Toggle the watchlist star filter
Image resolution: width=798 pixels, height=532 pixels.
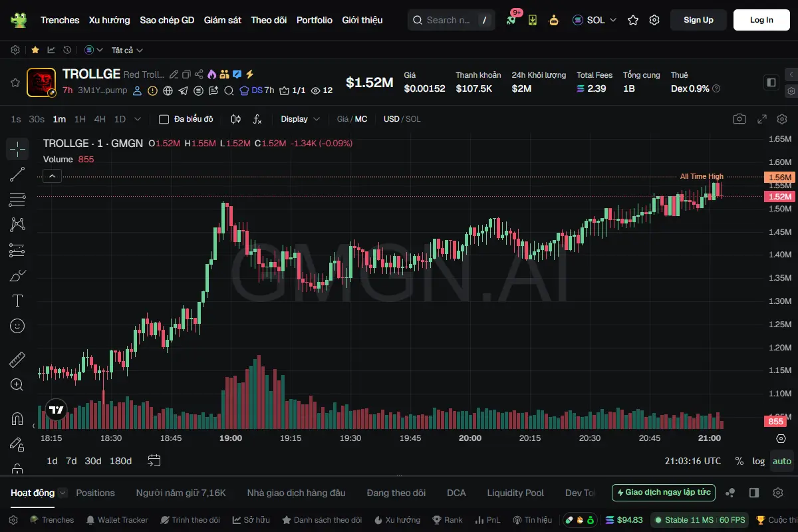35,50
